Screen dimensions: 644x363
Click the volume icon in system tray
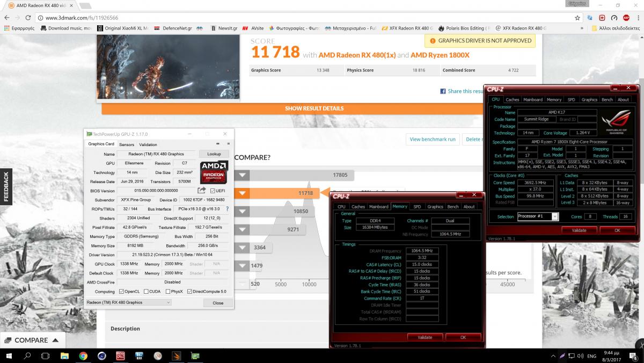point(580,355)
